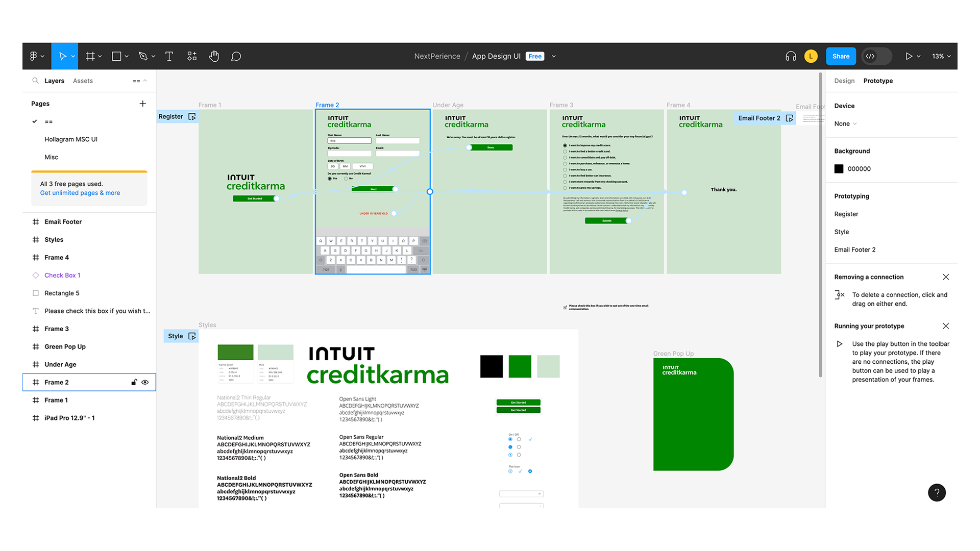The height and width of the screenshot is (551, 980).
Task: Select the Frame tool
Action: click(90, 56)
